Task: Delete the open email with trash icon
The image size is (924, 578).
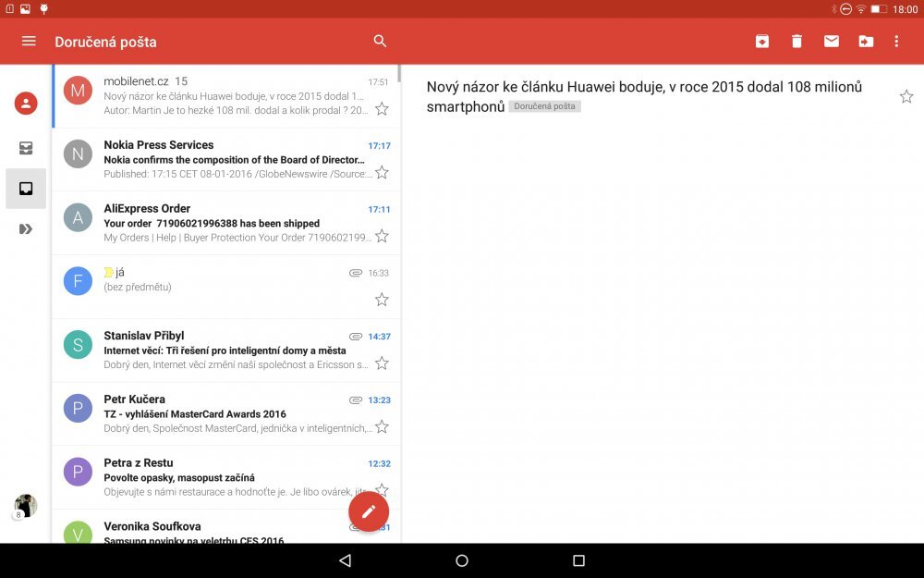Action: pos(796,42)
